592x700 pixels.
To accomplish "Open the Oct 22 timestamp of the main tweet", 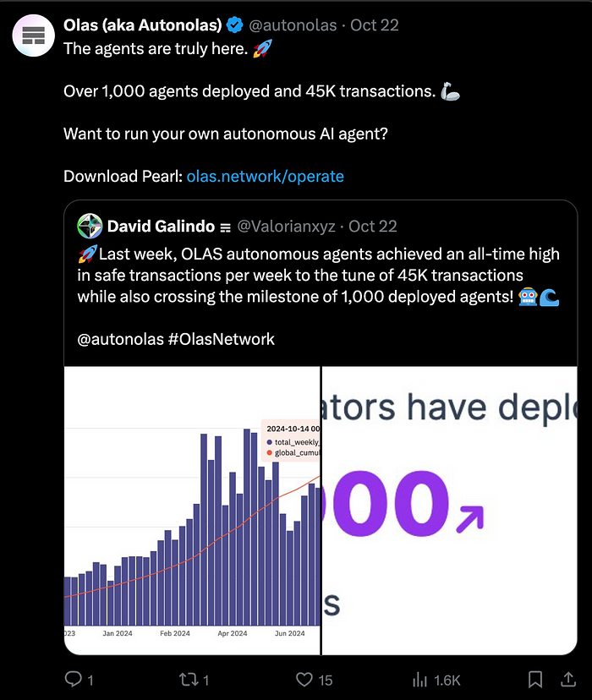I will [375, 25].
